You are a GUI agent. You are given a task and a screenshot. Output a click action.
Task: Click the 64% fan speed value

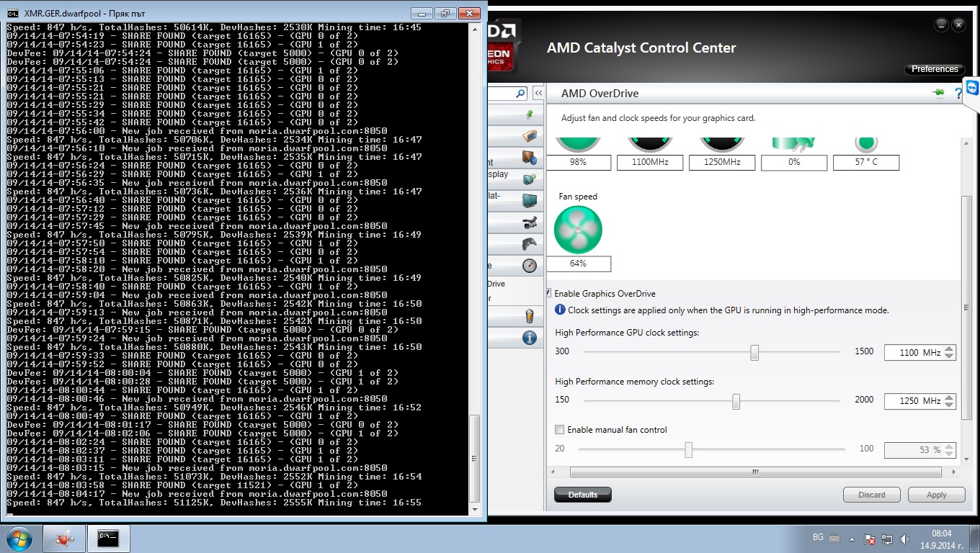tap(578, 264)
